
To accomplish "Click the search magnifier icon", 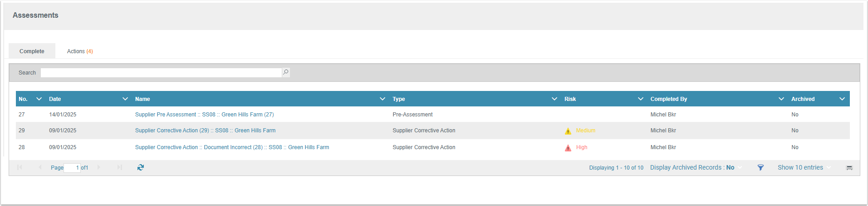I will pos(286,72).
